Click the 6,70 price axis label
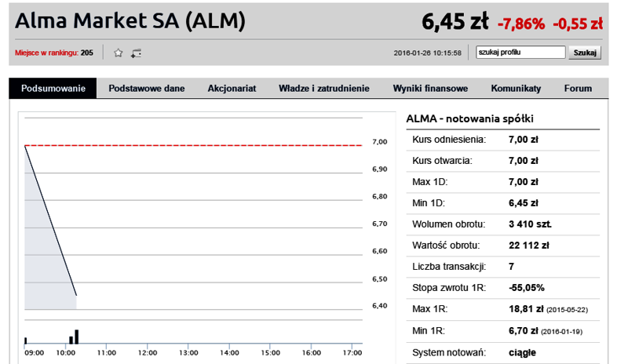This screenshot has height=364, width=617. tap(380, 224)
